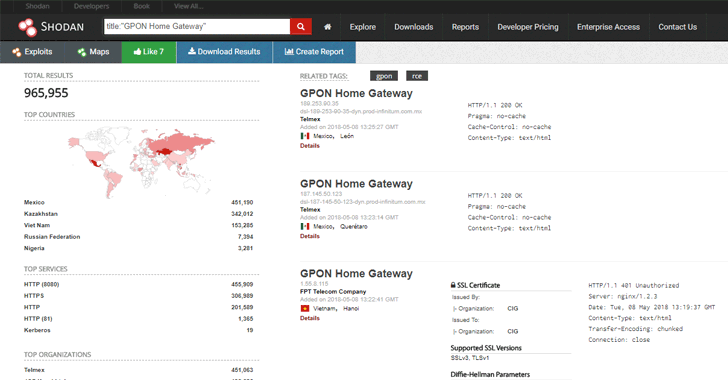The height and width of the screenshot is (380, 728).
Task: Click the Shodan link in the top bar
Action: [x=37, y=6]
